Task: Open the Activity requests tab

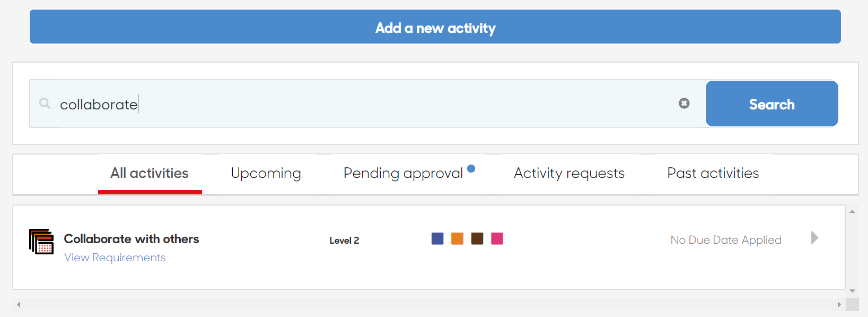Action: tap(569, 174)
